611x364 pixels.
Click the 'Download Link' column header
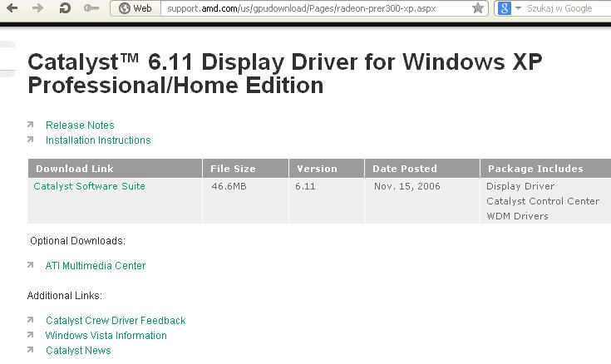click(115, 169)
